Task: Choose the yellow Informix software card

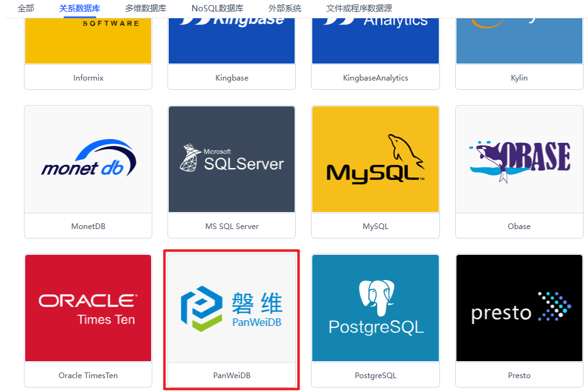Action: coord(88,41)
